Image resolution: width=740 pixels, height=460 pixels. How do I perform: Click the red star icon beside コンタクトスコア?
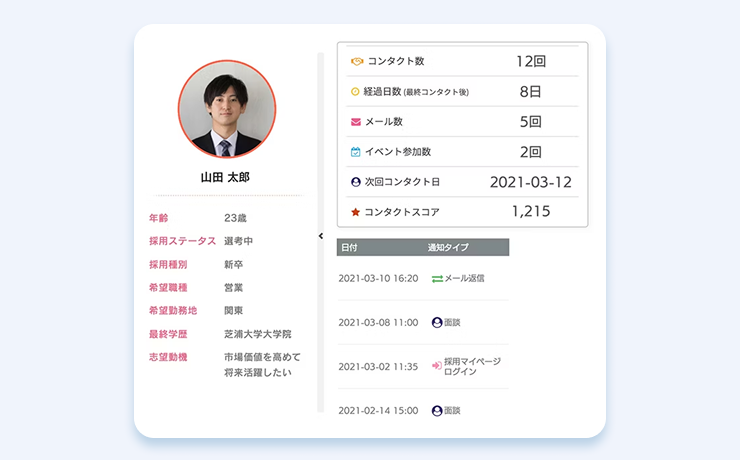[x=355, y=212]
